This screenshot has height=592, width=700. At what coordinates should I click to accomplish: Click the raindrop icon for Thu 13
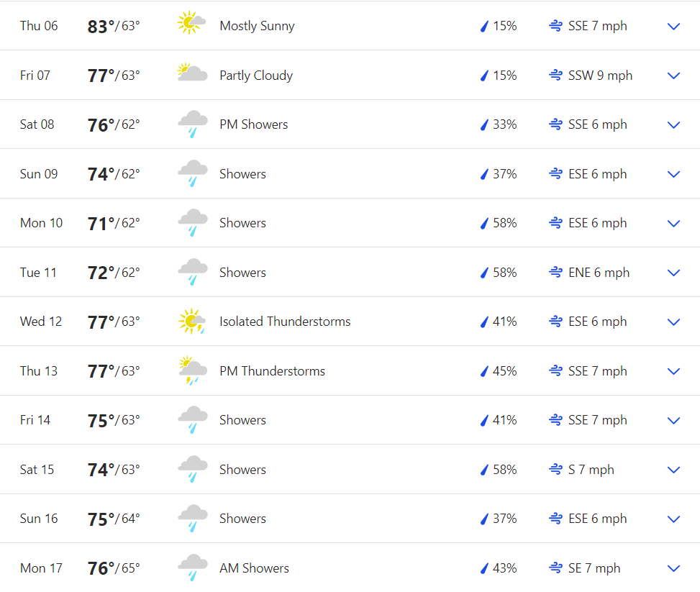(484, 371)
